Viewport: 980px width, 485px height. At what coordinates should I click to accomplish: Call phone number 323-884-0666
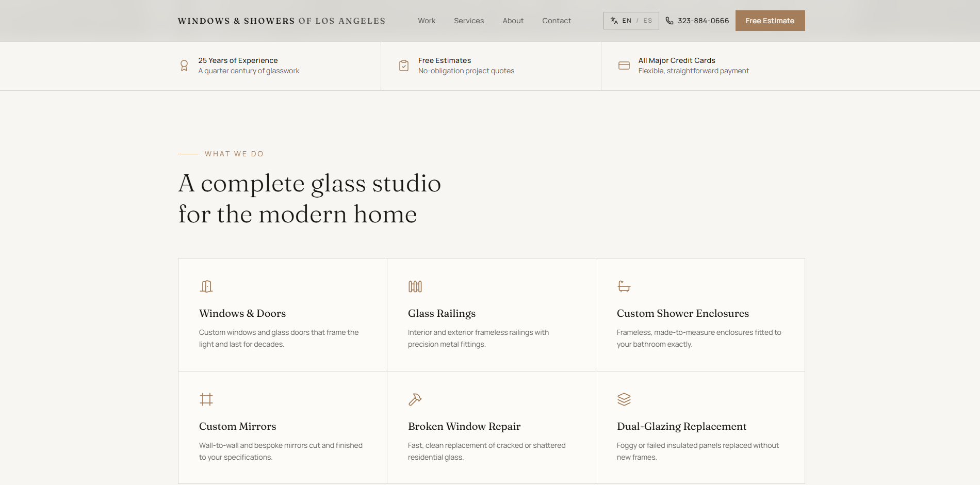click(x=704, y=21)
